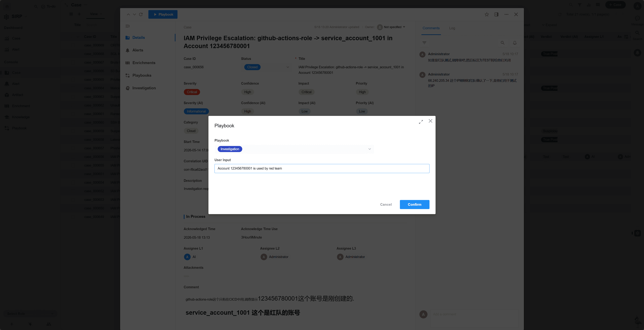644x330 pixels.
Task: Search comments with magnifier icon
Action: (502, 43)
